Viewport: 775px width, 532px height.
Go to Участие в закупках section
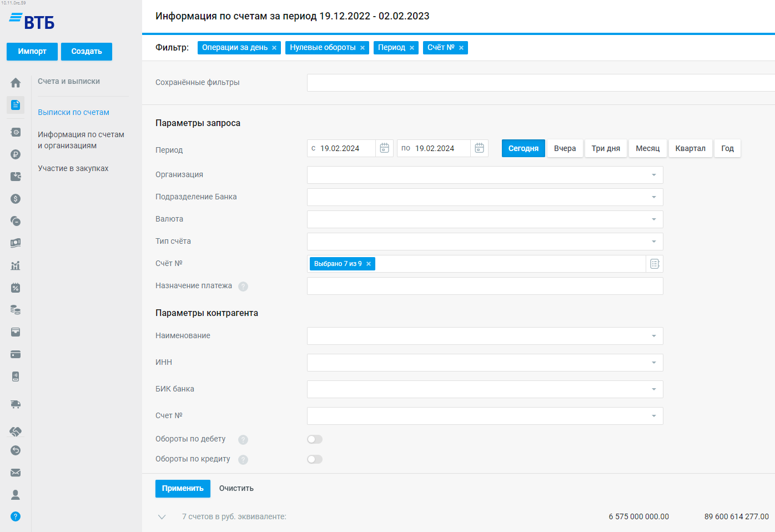point(73,168)
